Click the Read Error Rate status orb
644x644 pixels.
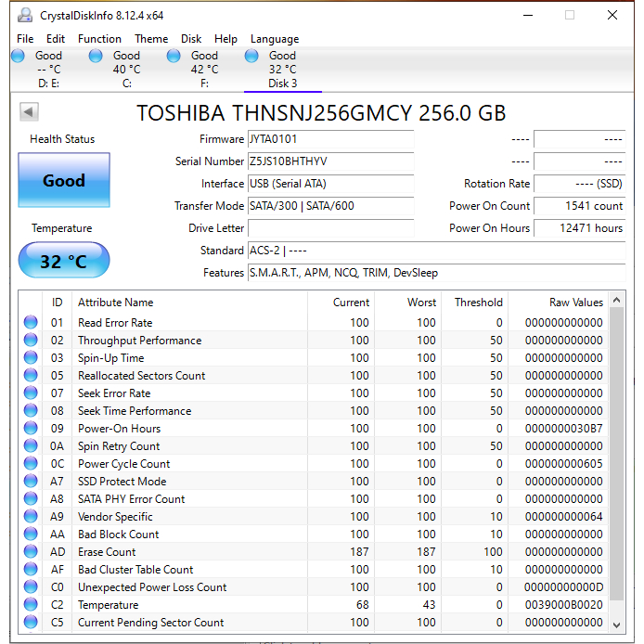tap(31, 323)
